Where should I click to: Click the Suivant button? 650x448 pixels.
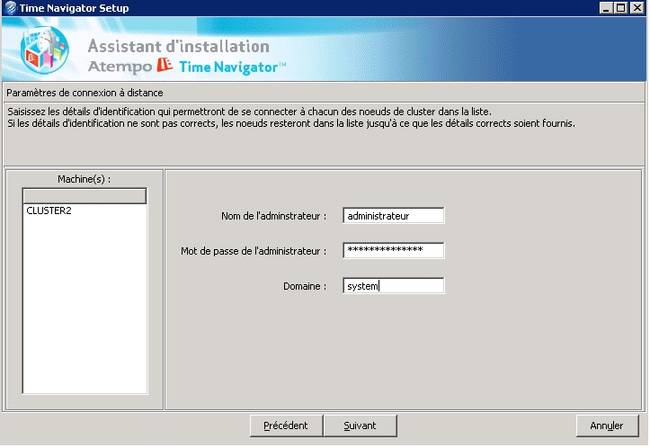[360, 426]
